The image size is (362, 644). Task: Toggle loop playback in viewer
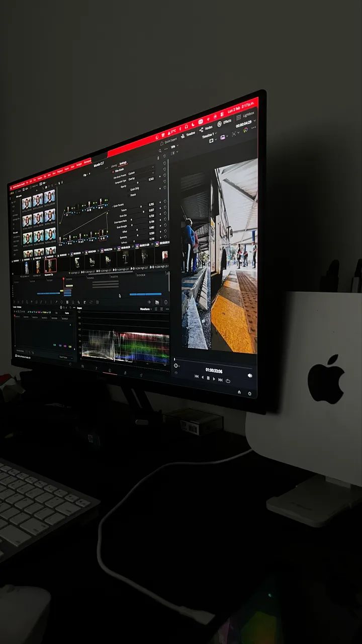pos(228,381)
